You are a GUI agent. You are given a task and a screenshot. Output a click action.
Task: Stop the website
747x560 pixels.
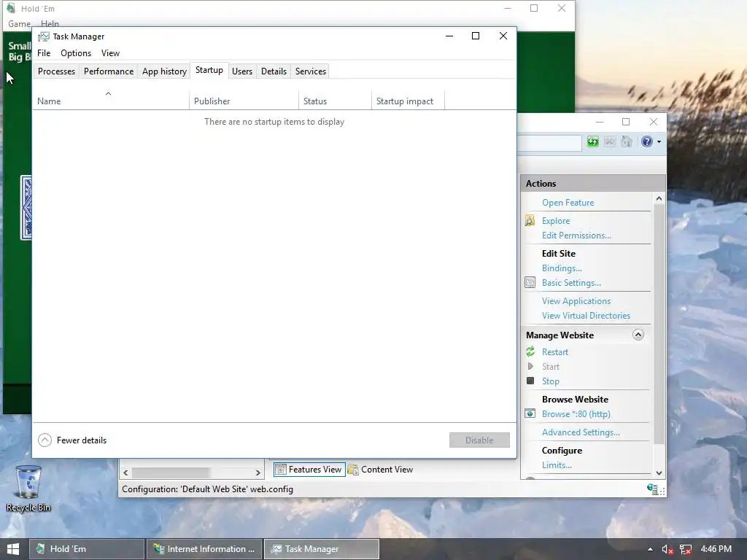(550, 381)
